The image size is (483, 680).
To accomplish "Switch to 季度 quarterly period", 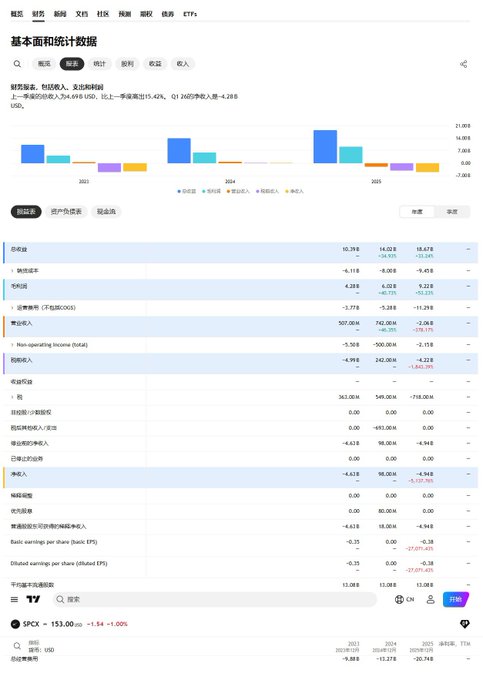I will tap(452, 212).
